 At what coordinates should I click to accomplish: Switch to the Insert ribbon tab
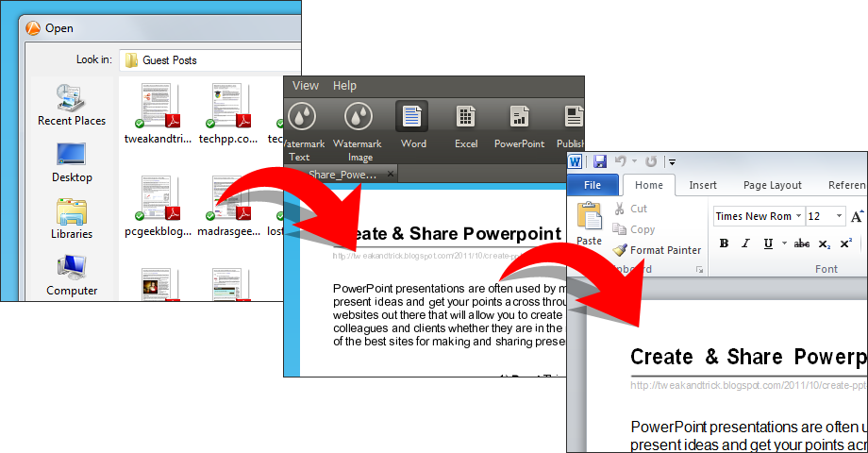(703, 185)
